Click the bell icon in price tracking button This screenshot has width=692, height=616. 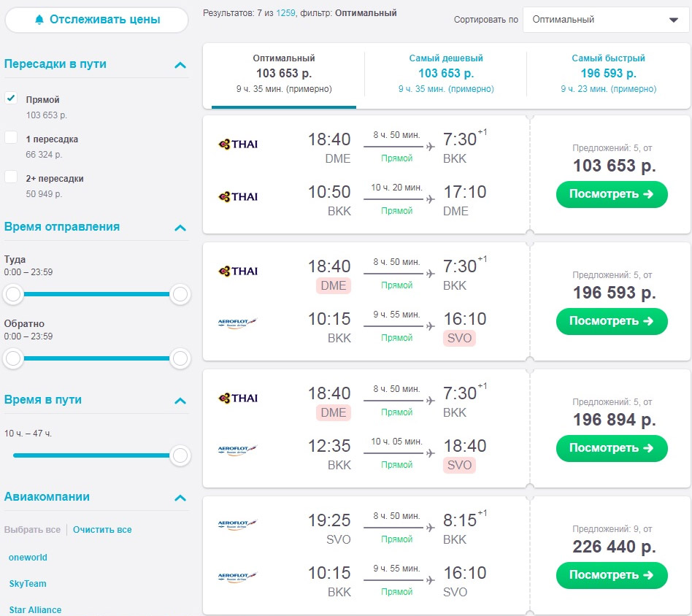[39, 20]
